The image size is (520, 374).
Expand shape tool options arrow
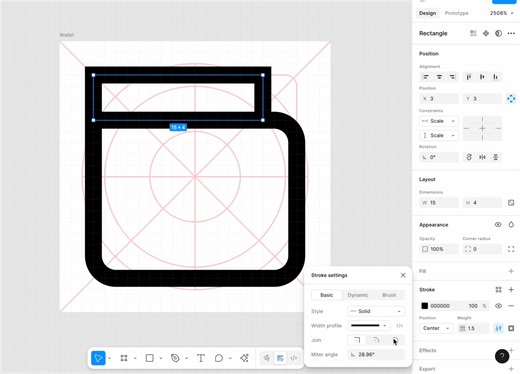point(161,358)
